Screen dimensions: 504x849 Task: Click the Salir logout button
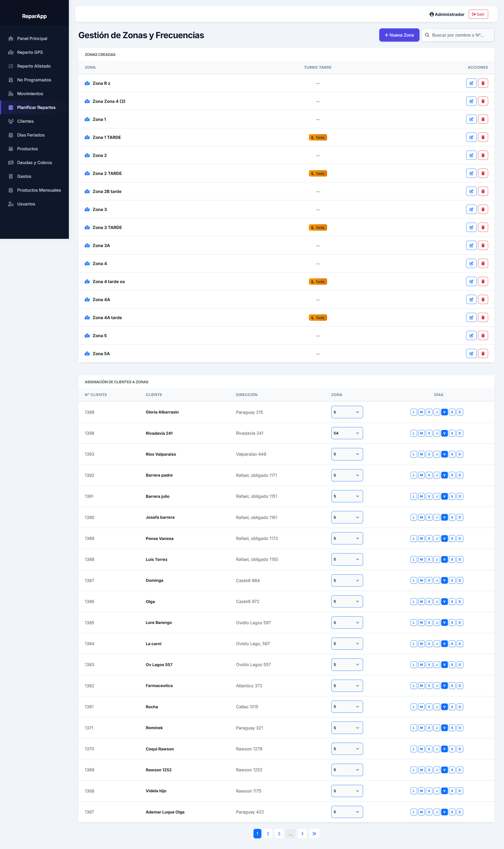tap(478, 14)
